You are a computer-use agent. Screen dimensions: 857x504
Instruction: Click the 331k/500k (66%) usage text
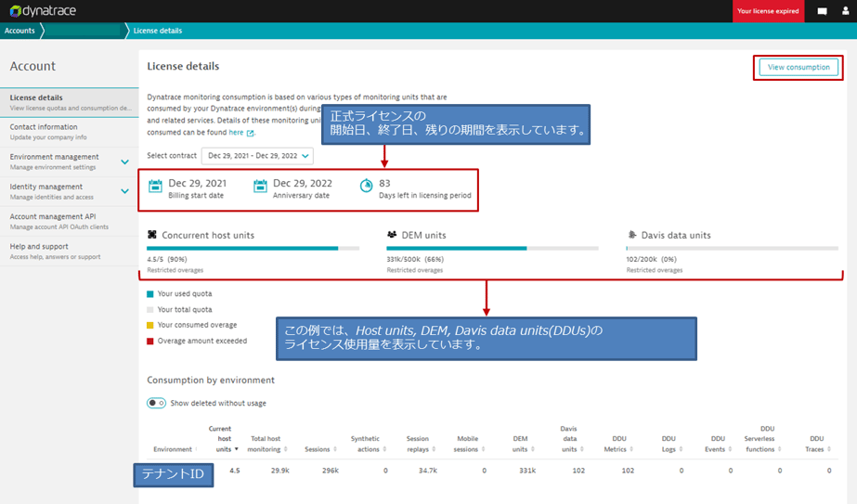[x=415, y=260]
